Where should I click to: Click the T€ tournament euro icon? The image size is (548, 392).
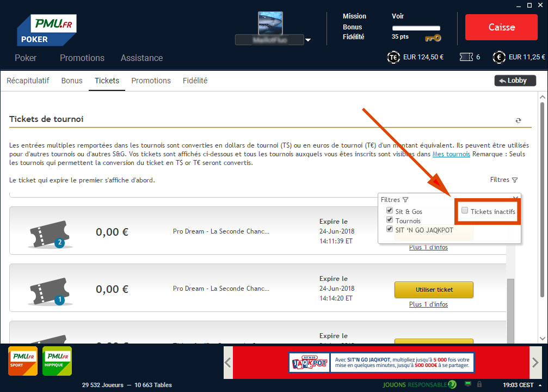click(x=393, y=57)
